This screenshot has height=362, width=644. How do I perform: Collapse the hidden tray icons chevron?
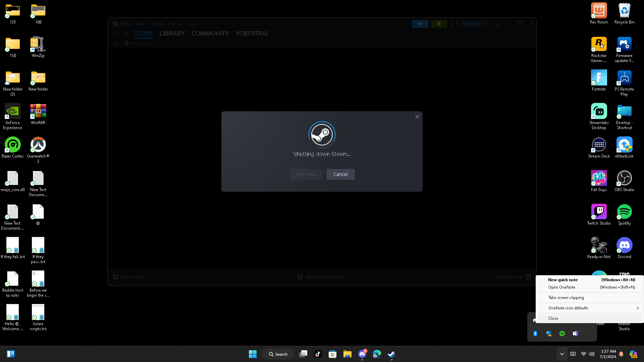click(x=562, y=354)
